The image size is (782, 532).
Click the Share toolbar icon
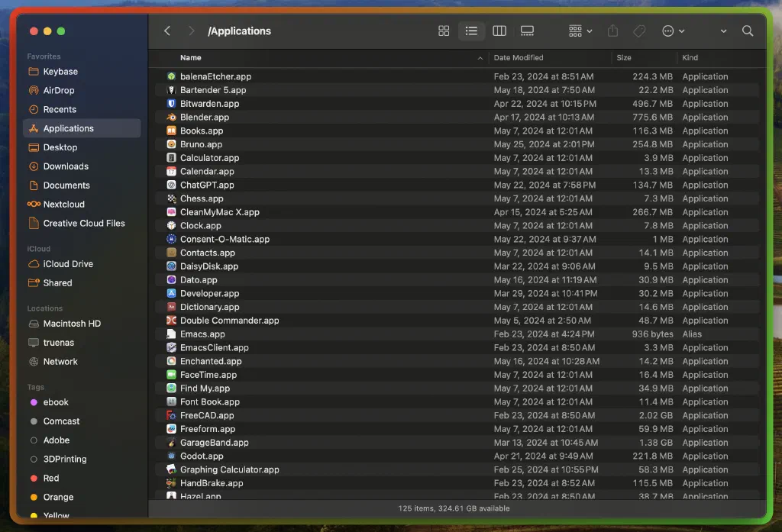[613, 31]
